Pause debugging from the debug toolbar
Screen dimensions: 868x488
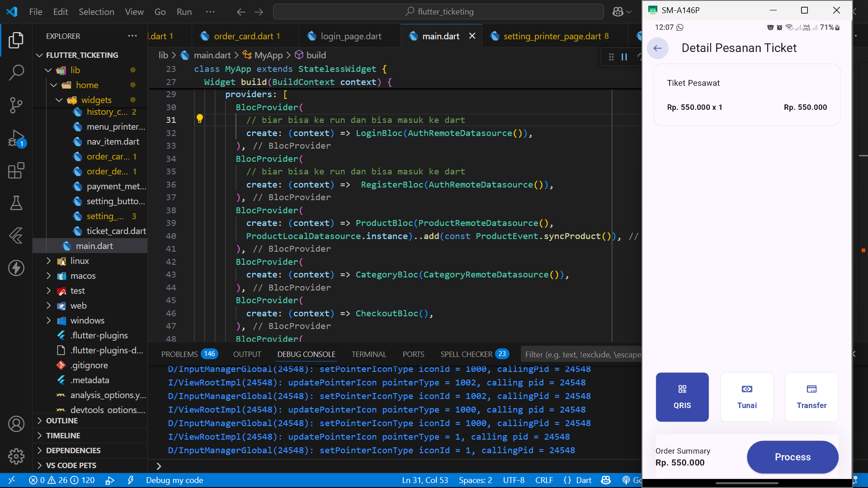624,57
